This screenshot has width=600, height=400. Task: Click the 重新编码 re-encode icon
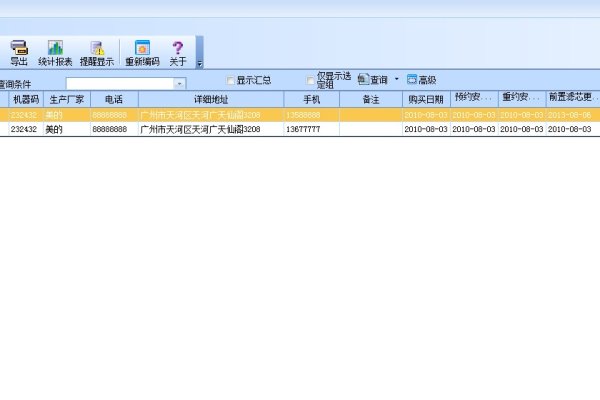pos(142,47)
